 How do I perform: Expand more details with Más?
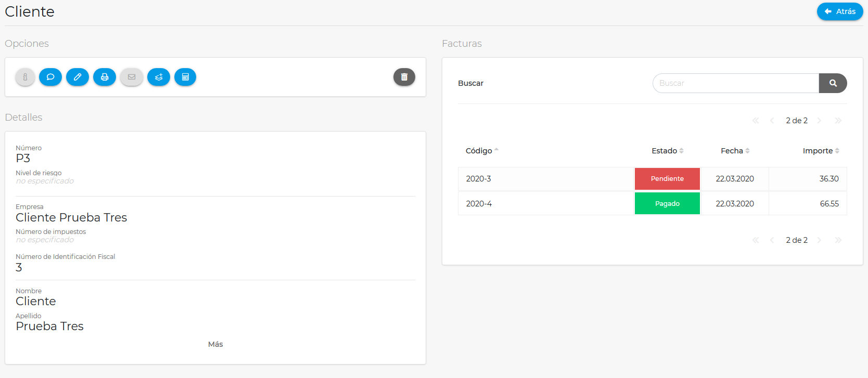[215, 344]
